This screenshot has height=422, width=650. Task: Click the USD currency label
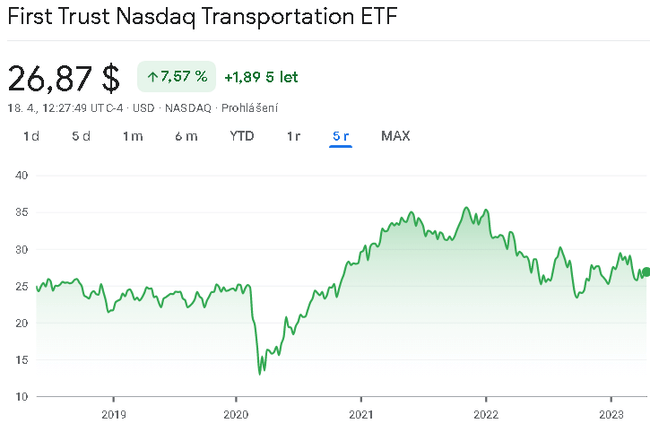144,108
